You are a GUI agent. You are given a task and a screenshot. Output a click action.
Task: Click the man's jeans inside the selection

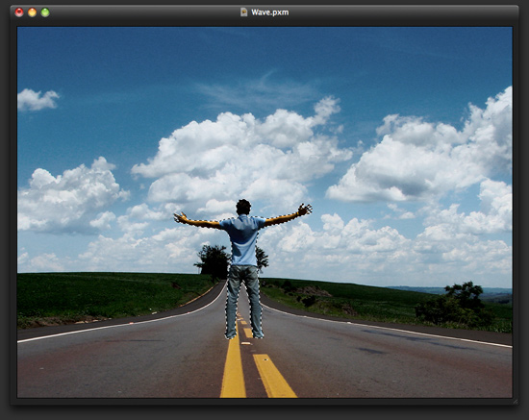[244, 300]
